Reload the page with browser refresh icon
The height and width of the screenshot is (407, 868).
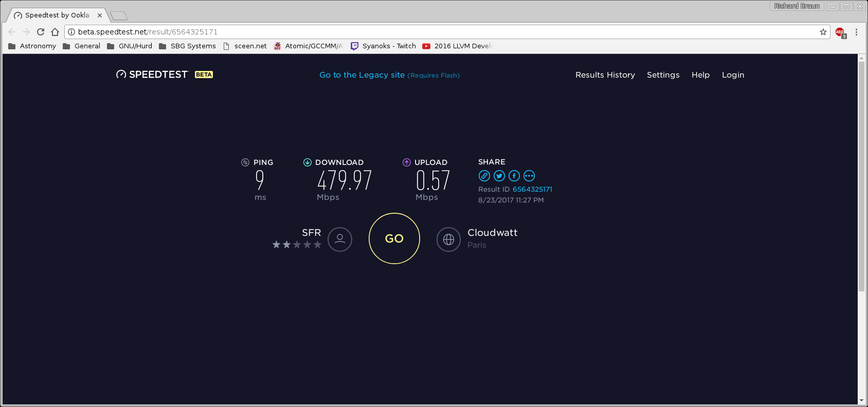click(x=41, y=32)
